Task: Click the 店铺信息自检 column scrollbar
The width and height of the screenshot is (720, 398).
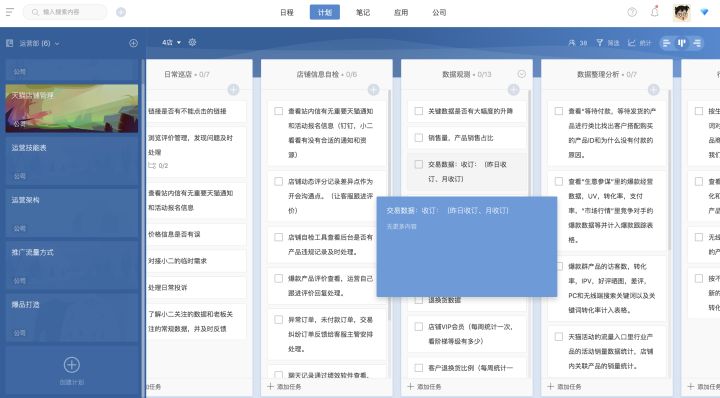Action: [x=390, y=204]
